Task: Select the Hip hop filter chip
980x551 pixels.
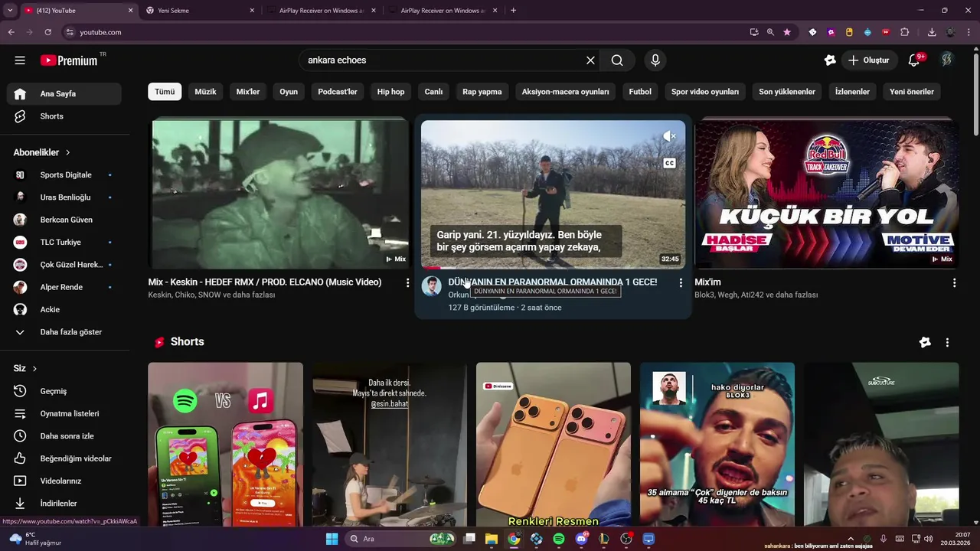Action: point(390,92)
